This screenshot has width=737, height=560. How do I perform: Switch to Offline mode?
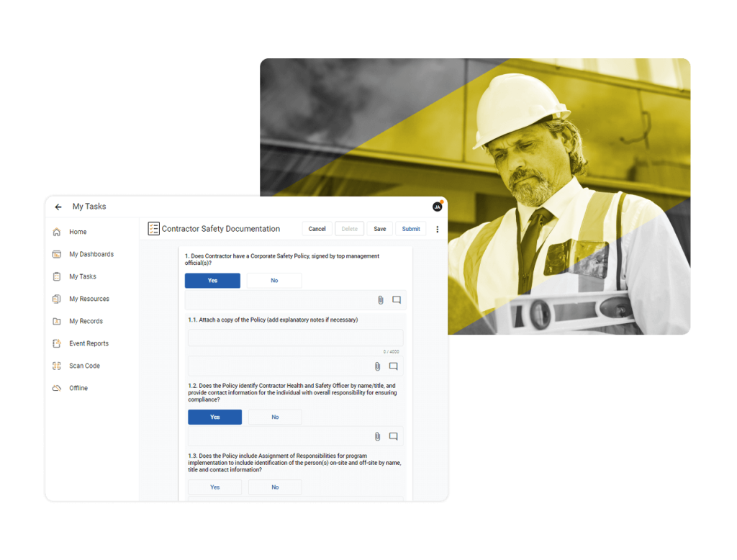click(56, 388)
